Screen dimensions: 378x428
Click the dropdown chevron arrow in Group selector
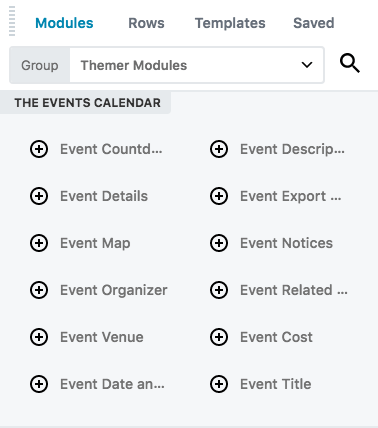click(307, 65)
